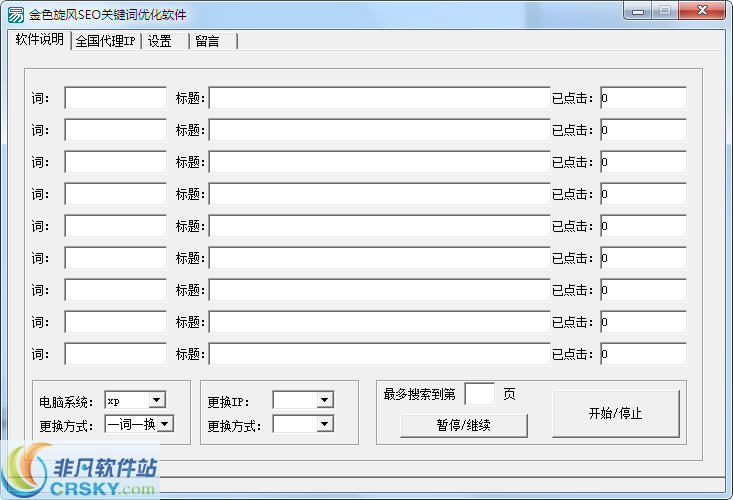Focus the fourth row 标题 input field

tap(379, 194)
